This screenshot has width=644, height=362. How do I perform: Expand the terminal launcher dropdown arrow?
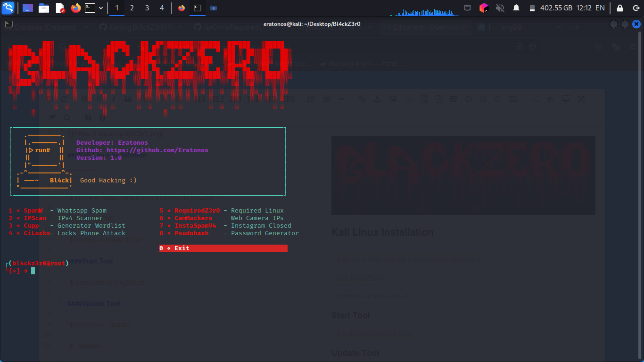[101, 8]
